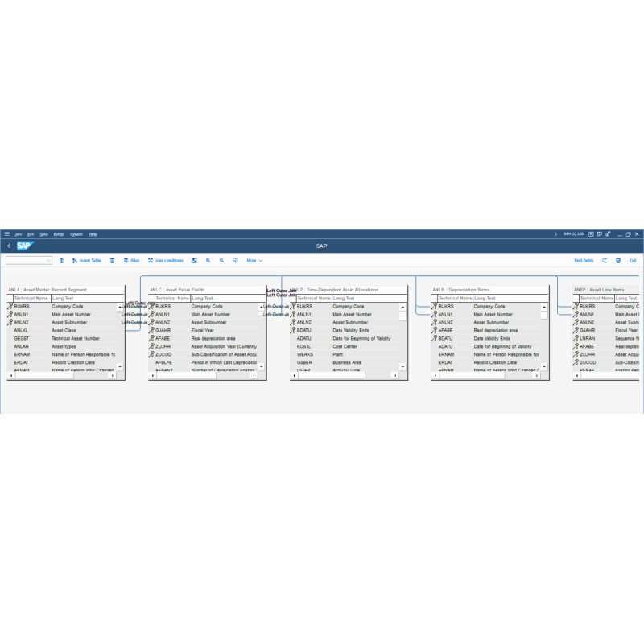
Task: Click the key icon beside ANLN1 in ANLC
Action: pyautogui.click(x=151, y=314)
